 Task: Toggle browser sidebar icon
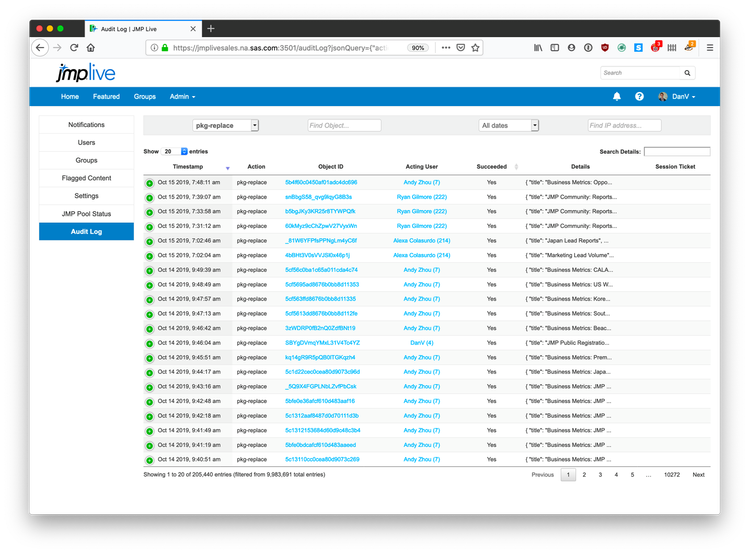pos(555,48)
